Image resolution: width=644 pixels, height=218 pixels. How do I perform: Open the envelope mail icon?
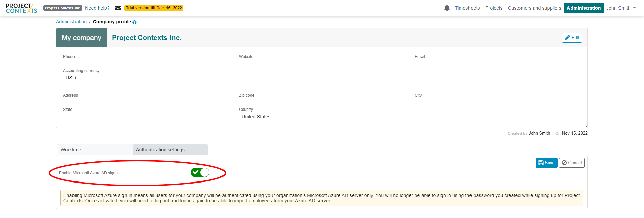(118, 8)
